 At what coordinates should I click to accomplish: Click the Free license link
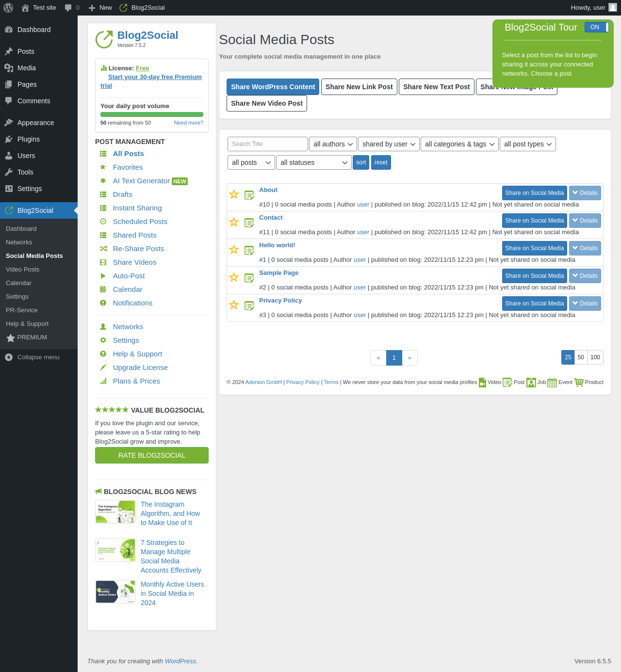click(142, 68)
